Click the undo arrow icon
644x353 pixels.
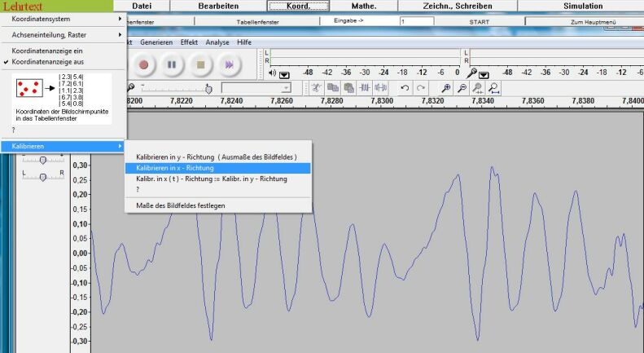point(405,88)
